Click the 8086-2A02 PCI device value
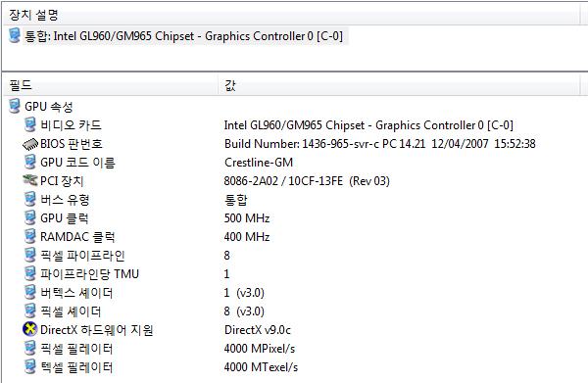588x383 pixels. [x=307, y=181]
